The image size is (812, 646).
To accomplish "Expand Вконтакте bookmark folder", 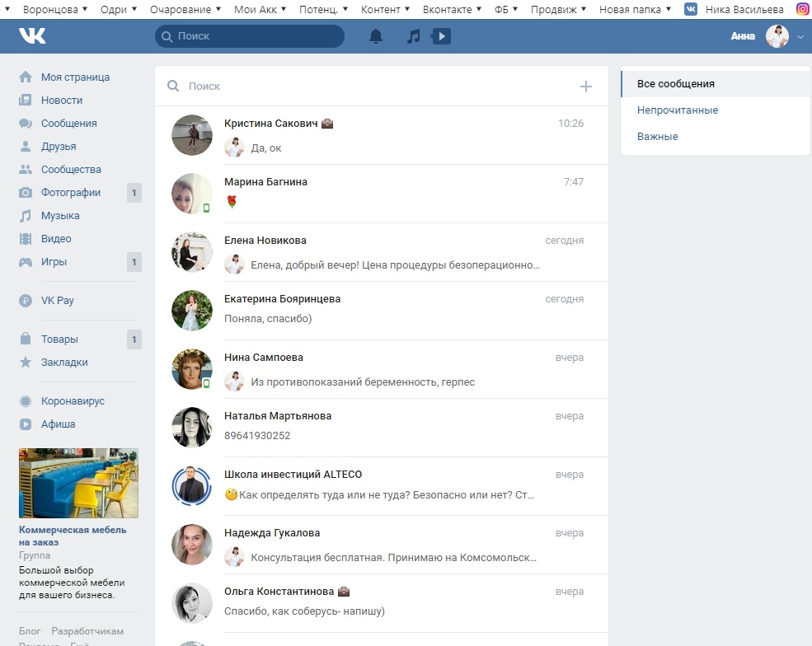I will pos(452,9).
